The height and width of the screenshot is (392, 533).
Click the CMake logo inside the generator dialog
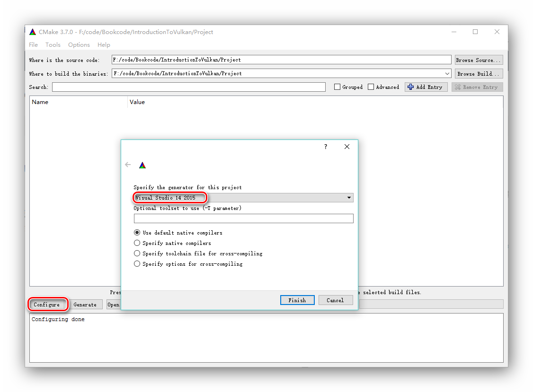click(x=142, y=166)
